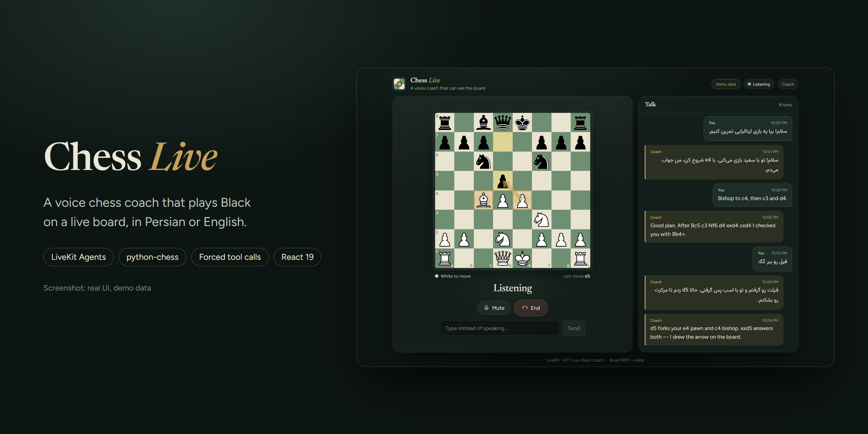
Task: Click the Forced tool calls tag
Action: click(x=230, y=257)
